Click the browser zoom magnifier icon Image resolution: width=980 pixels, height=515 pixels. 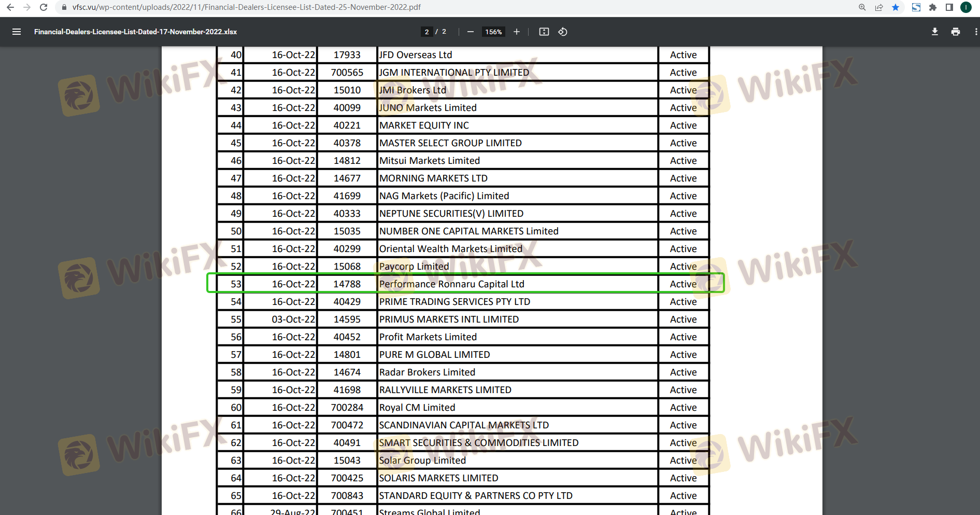coord(862,7)
